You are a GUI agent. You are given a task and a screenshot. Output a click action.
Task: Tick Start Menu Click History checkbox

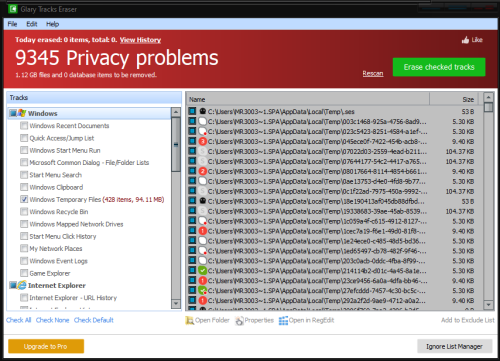coord(24,236)
